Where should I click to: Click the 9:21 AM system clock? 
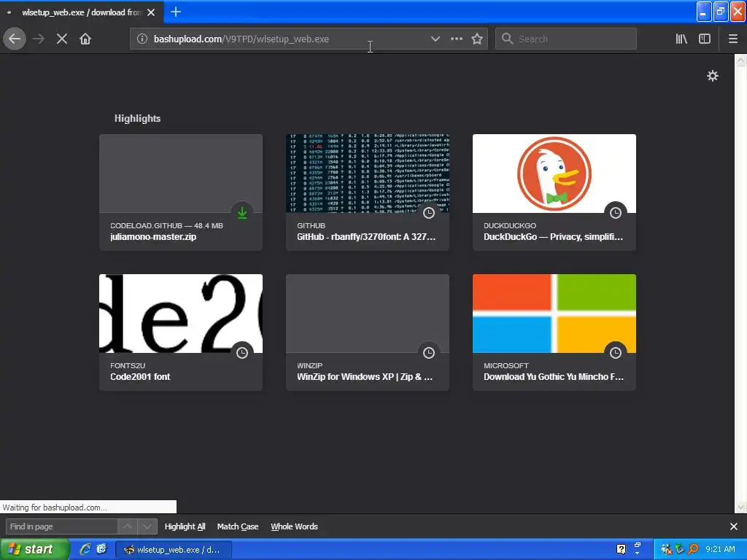pos(720,549)
